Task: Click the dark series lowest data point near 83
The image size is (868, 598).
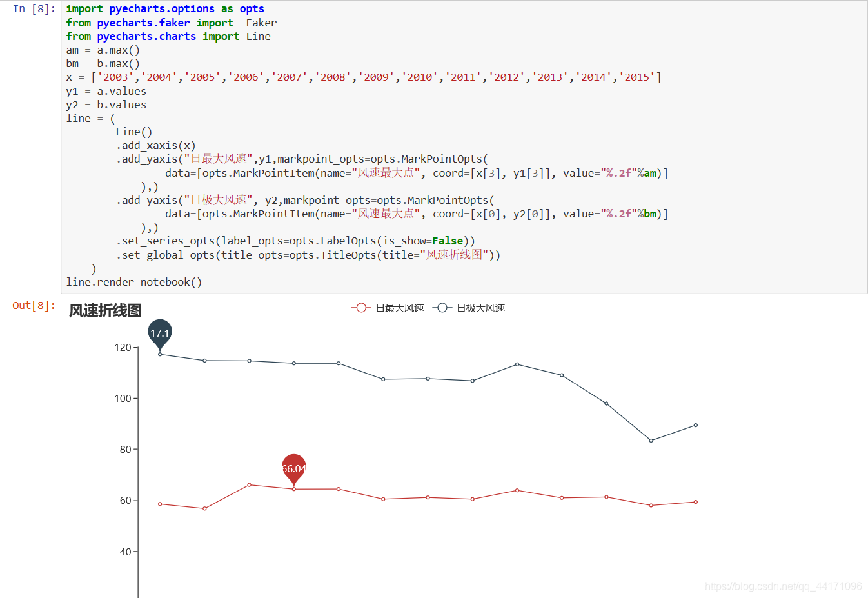Action: [651, 441]
